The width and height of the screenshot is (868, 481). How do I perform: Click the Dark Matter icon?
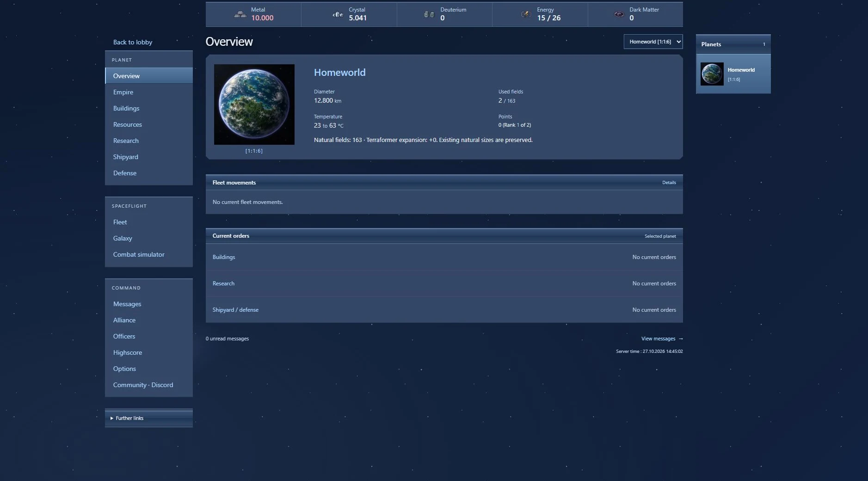click(619, 14)
